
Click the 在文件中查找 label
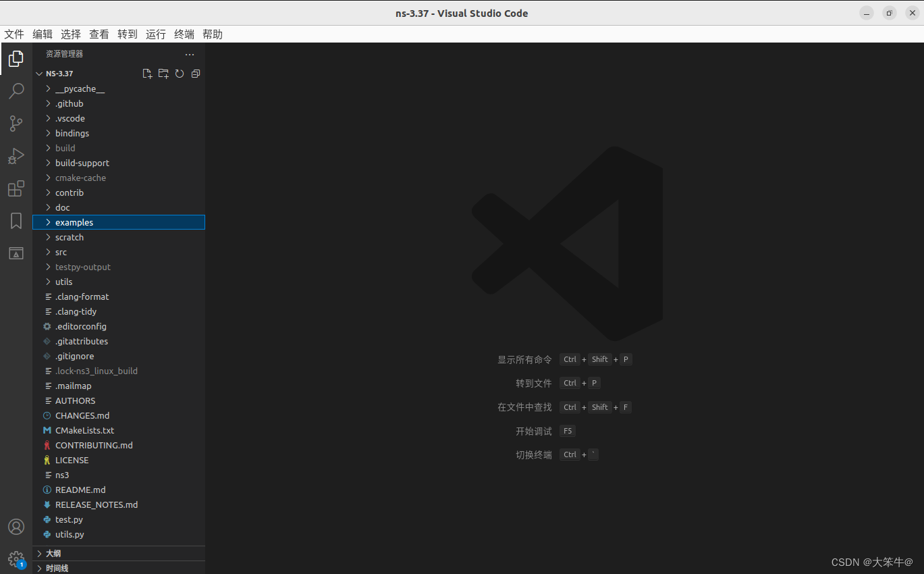click(524, 407)
